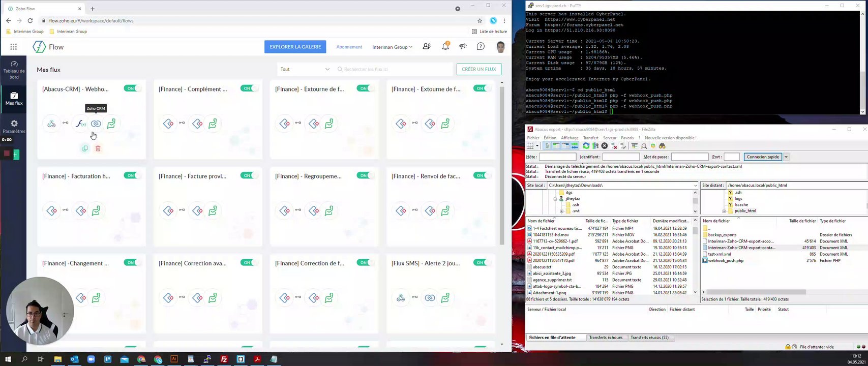868x366 pixels.
Task: Disconnect from server icon in FileZilla
Action: (x=614, y=146)
